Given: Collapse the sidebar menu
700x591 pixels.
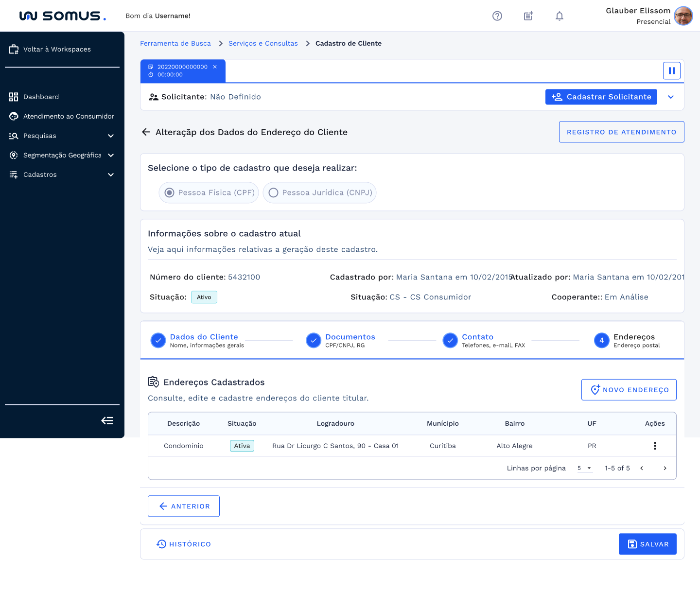Looking at the screenshot, I should [107, 421].
